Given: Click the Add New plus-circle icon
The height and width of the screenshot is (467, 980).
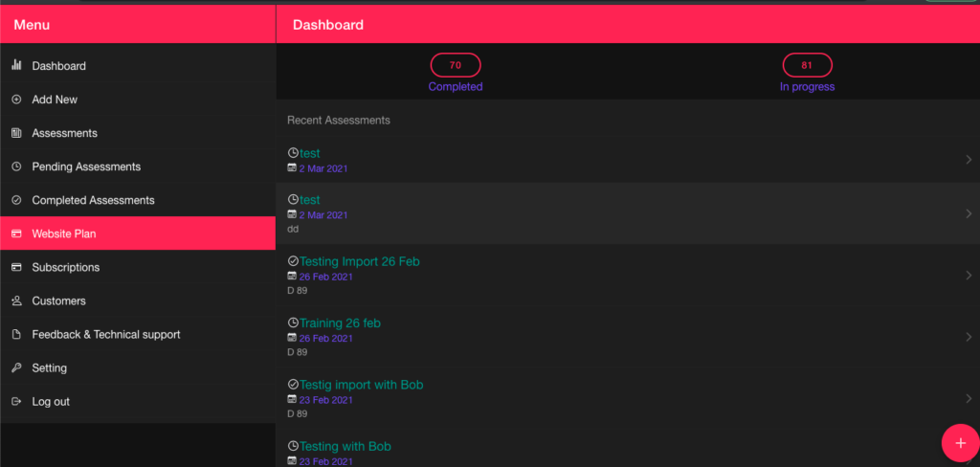Looking at the screenshot, I should tap(17, 100).
